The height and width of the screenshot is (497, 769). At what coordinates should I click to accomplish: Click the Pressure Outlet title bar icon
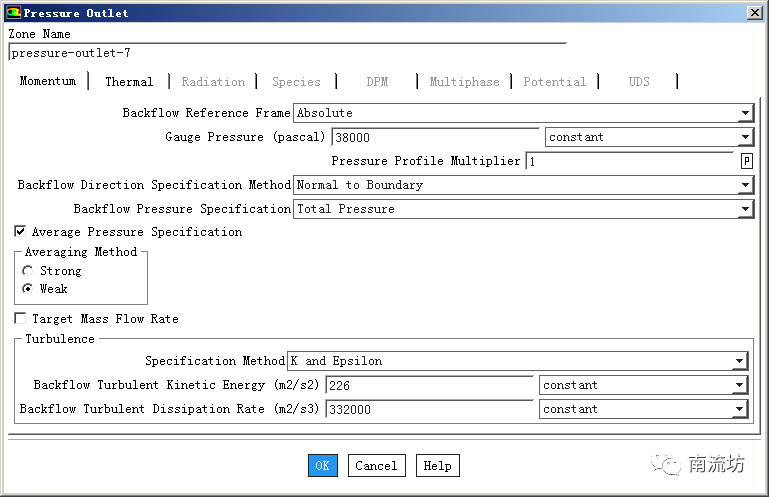pos(12,13)
